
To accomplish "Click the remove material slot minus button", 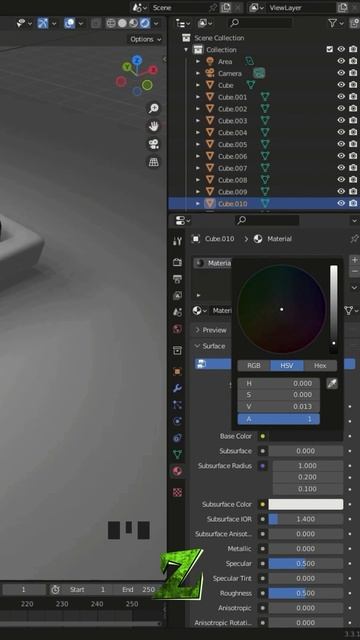I will [x=354, y=271].
